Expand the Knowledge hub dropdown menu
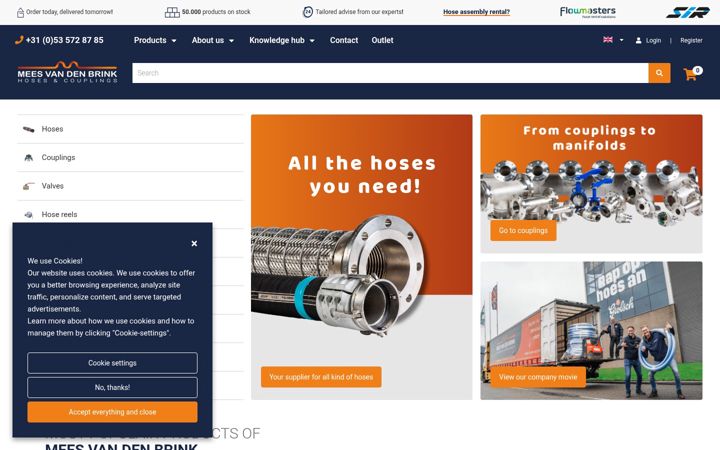This screenshot has height=450, width=720. 282,40
